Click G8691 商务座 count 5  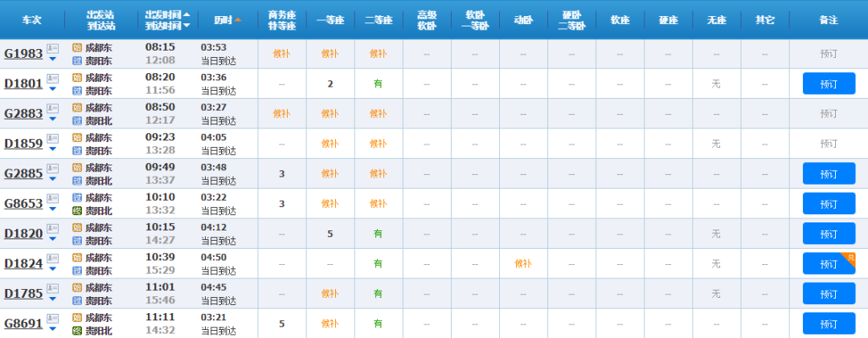(282, 324)
